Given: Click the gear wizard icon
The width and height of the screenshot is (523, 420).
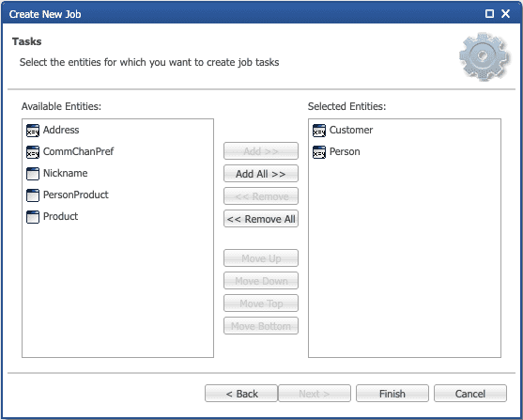Looking at the screenshot, I should click(x=485, y=56).
